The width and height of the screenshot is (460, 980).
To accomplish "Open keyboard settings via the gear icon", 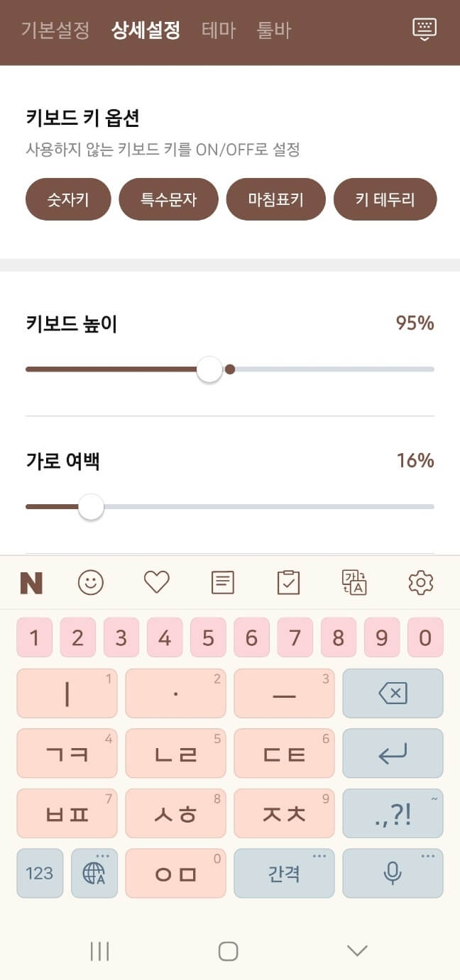I will [420, 582].
